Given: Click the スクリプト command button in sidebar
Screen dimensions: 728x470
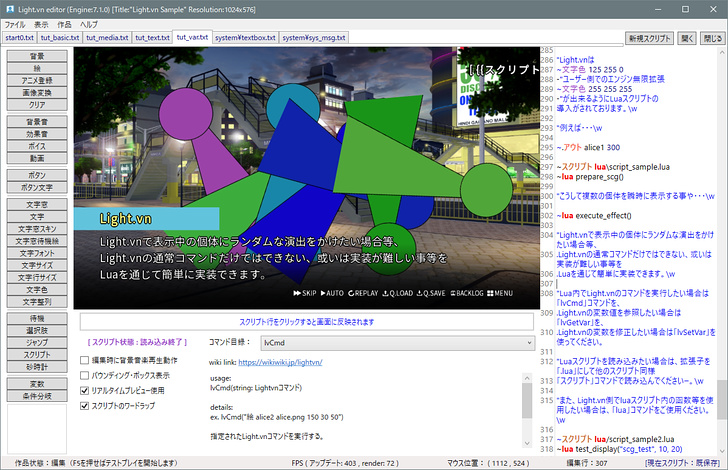Looking at the screenshot, I should tap(37, 354).
